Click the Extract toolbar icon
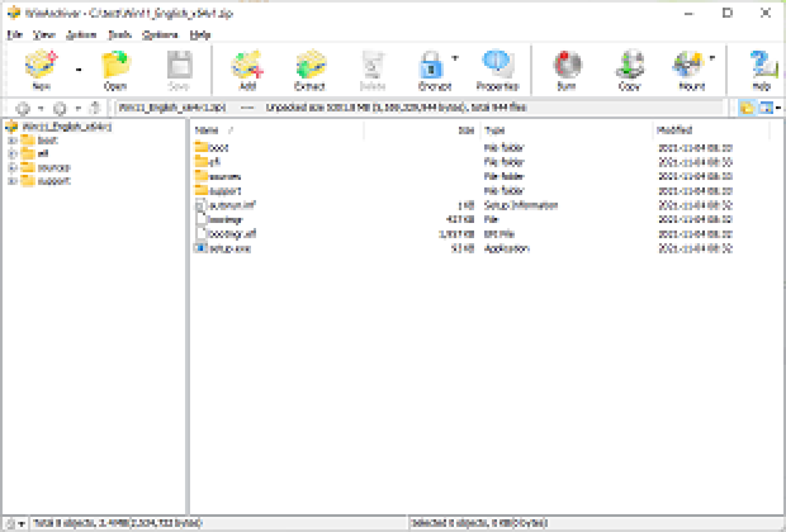Screen dimensions: 786x532 pyautogui.click(x=310, y=65)
